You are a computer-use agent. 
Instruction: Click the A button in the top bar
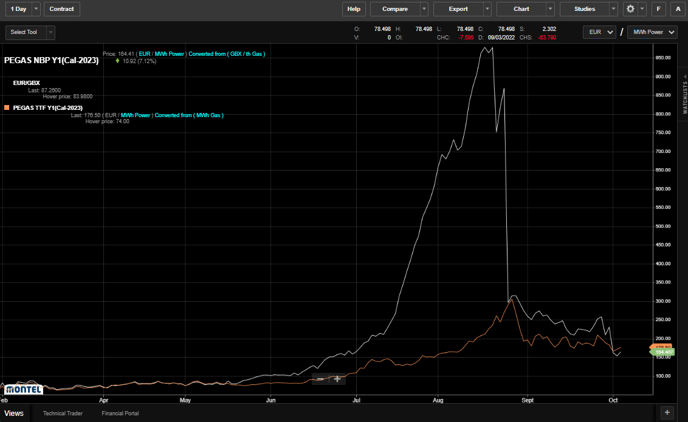[x=677, y=9]
